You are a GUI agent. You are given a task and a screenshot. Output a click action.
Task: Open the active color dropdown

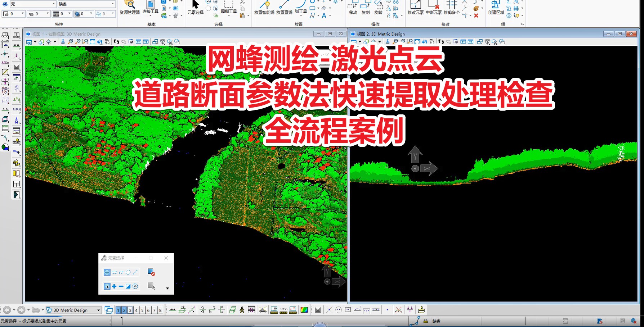(x=14, y=14)
